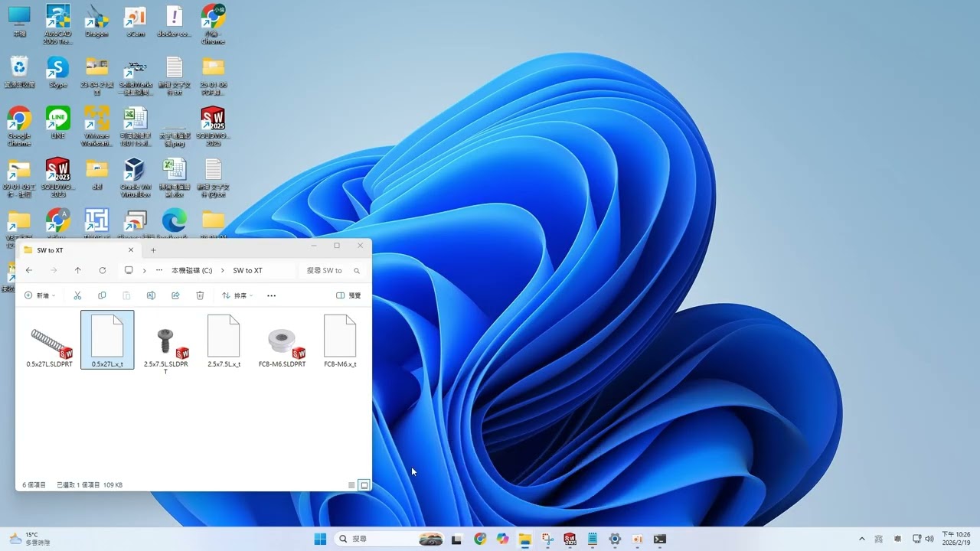
Task: Expand the breadcrumb chevron after the PC icon
Action: [144, 270]
